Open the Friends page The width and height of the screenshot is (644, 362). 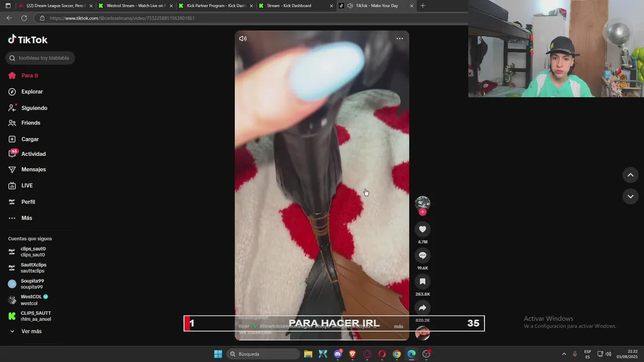(24, 123)
